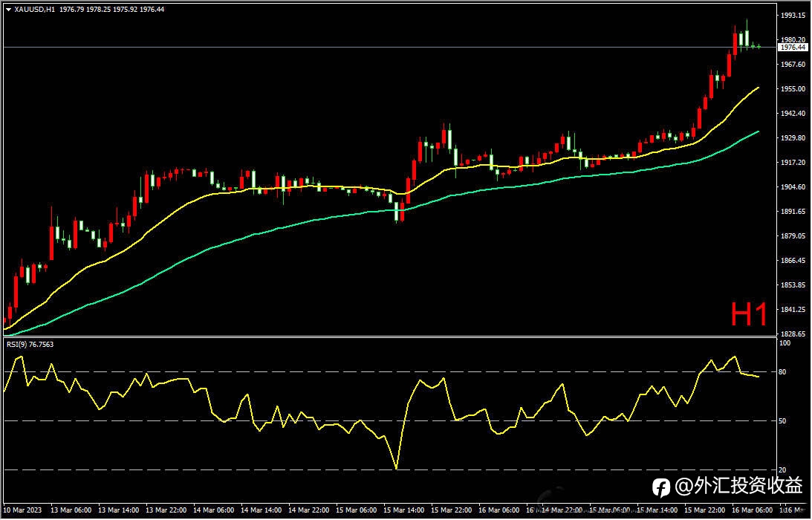
Task: Click the 1917.20 price axis label
Action: [x=793, y=163]
